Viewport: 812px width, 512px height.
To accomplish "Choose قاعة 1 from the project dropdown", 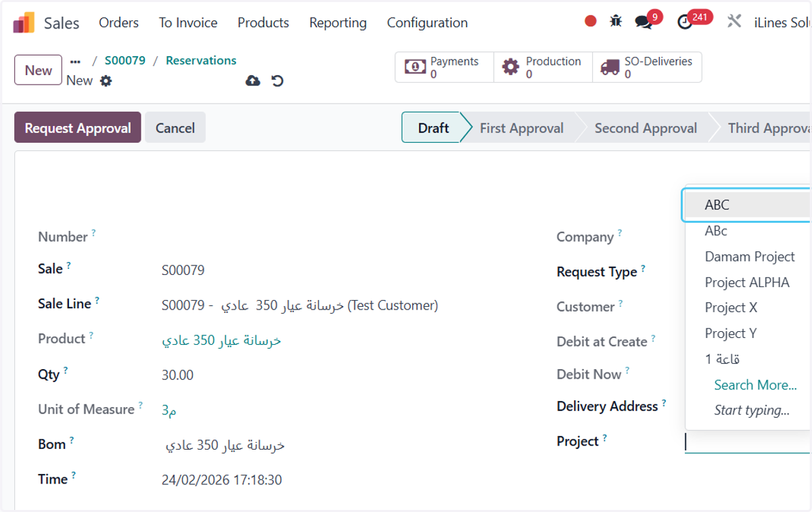I will point(748,359).
